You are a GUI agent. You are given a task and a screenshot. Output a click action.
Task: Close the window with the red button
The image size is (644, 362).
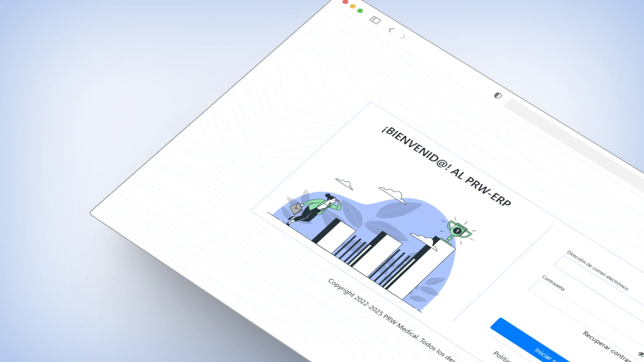[x=346, y=3]
